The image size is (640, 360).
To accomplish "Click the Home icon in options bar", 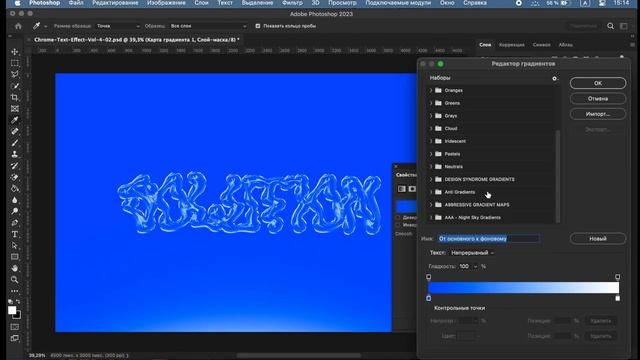I will click(18, 26).
